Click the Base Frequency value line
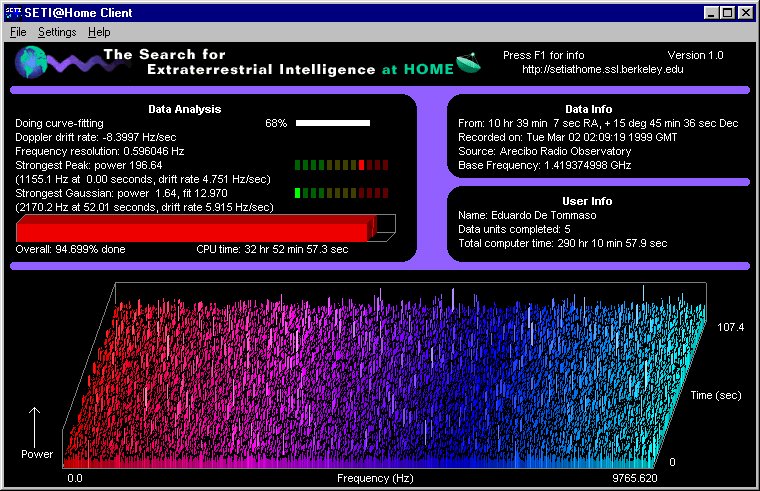This screenshot has height=491, width=760. tap(545, 165)
